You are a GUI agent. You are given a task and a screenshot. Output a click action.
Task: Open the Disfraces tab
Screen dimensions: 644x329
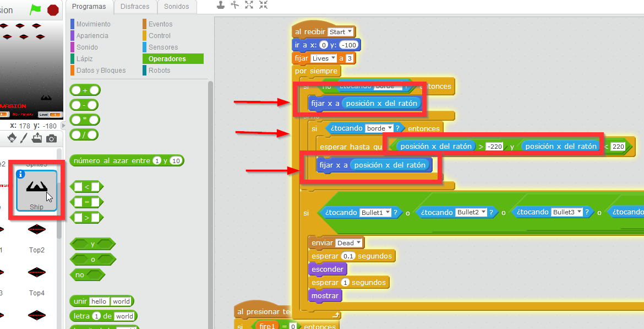[135, 7]
